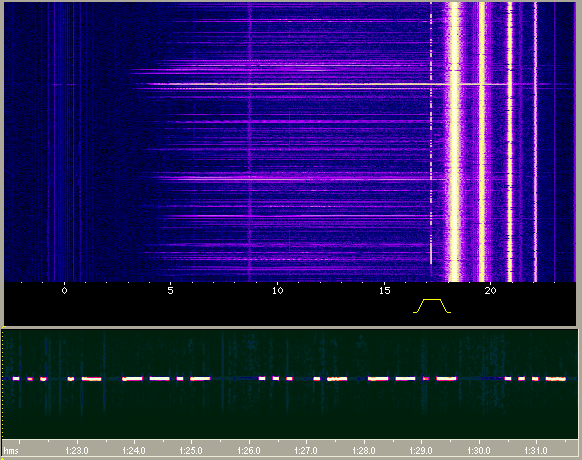This screenshot has width=582, height=460.
Task: Click the bright vertical signal right of 20
Action: pyautogui.click(x=510, y=141)
